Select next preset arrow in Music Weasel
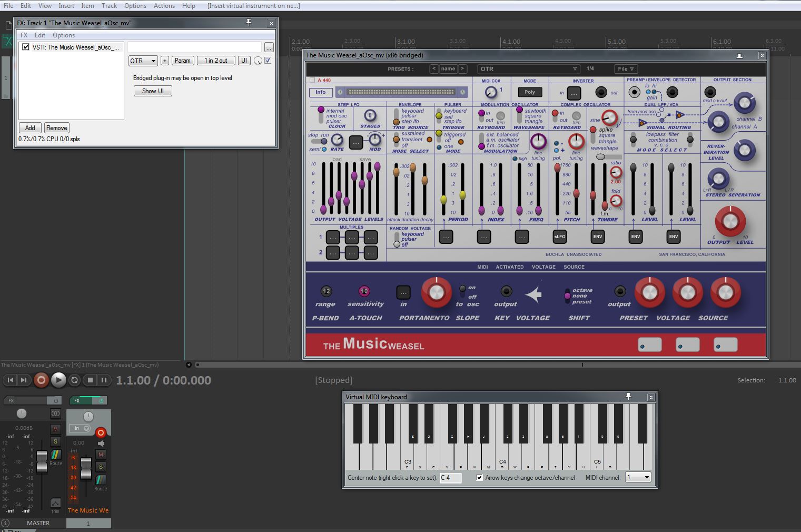801x532 pixels. click(462, 68)
